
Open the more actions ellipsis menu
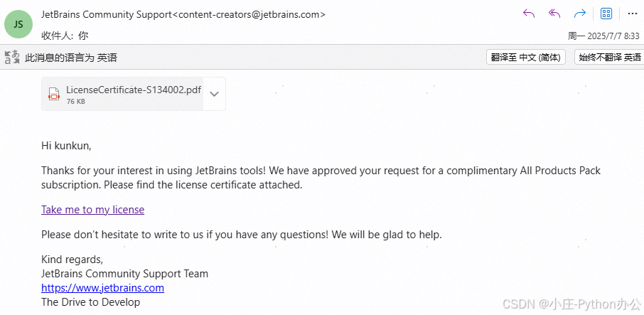632,14
